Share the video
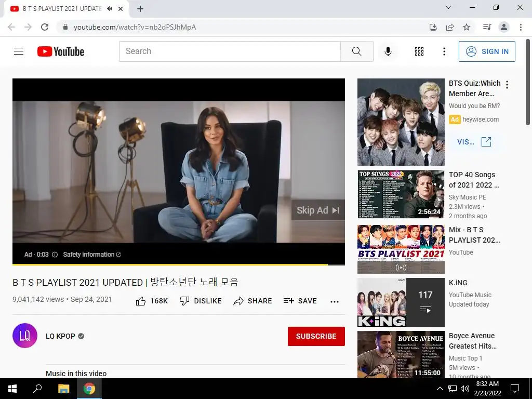532x399 pixels. pyautogui.click(x=253, y=301)
